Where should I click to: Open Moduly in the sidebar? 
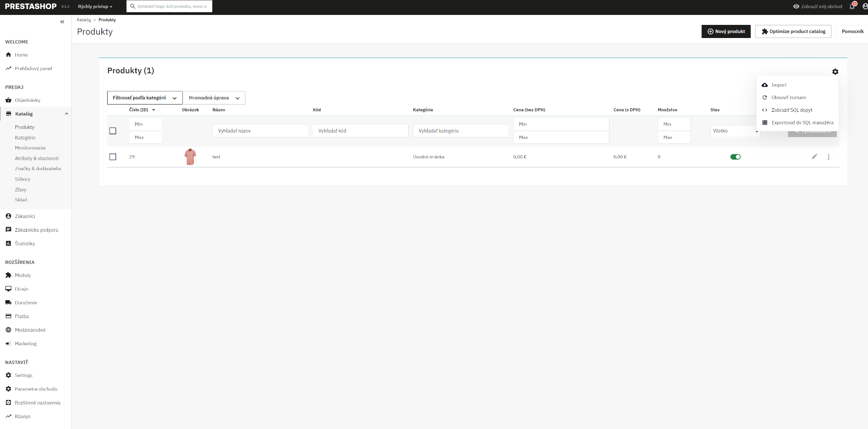23,275
